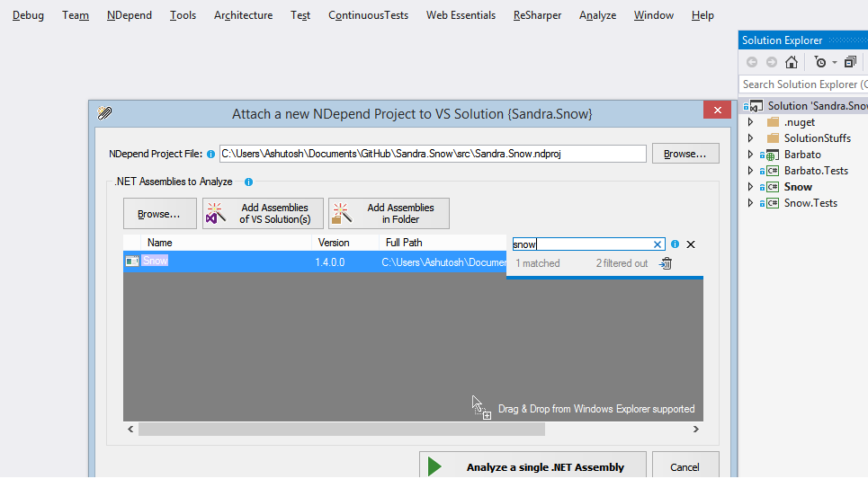Open the Tools menu

[183, 15]
